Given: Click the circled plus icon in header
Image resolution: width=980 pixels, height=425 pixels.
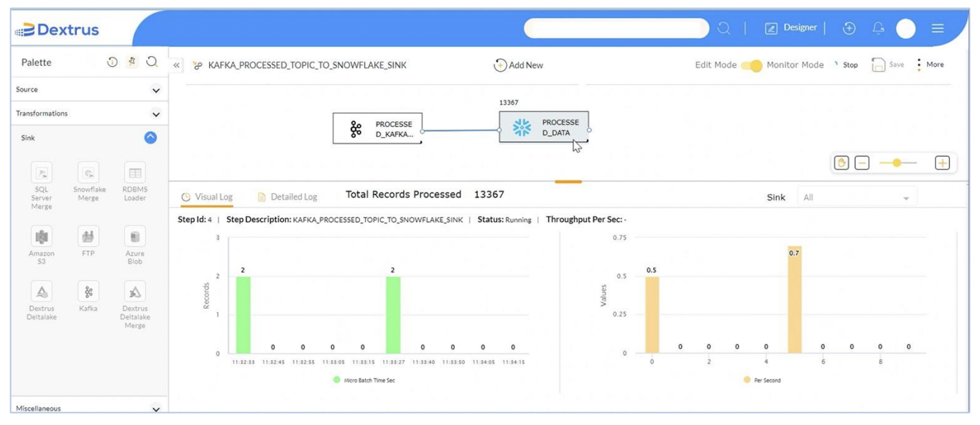Looking at the screenshot, I should pos(849,28).
